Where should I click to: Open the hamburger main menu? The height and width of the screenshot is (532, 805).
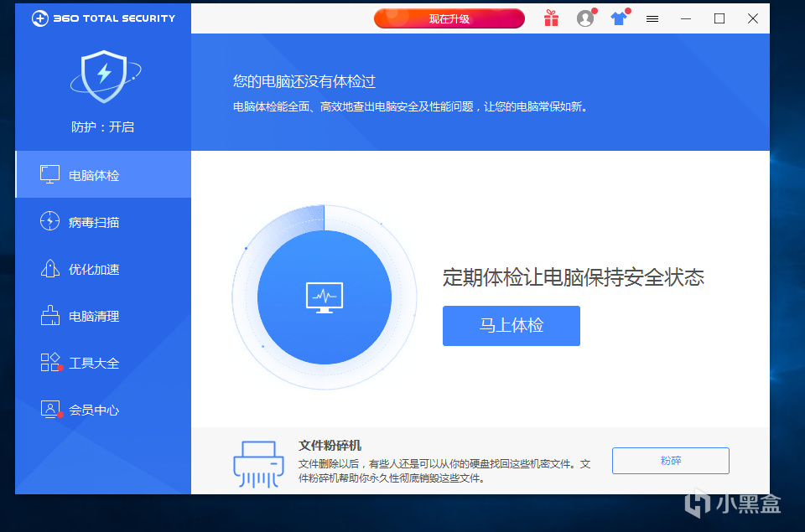(652, 19)
